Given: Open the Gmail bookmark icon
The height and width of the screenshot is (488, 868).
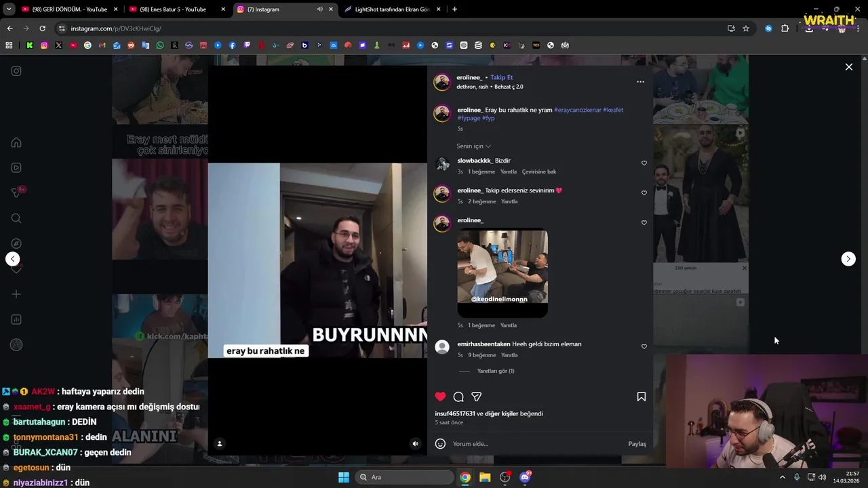Looking at the screenshot, I should (102, 45).
